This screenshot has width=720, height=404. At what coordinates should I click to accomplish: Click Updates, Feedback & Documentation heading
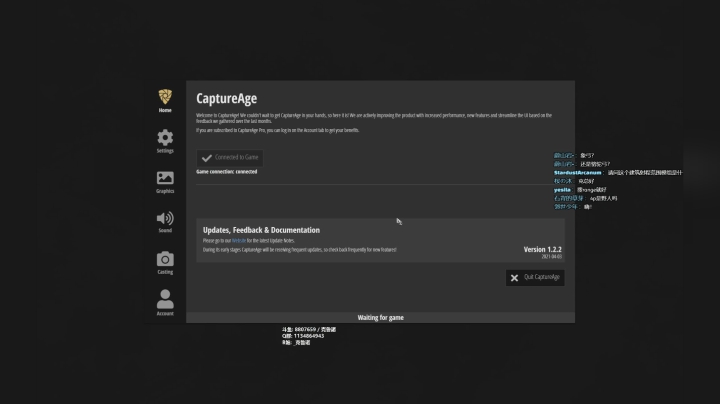pos(261,230)
